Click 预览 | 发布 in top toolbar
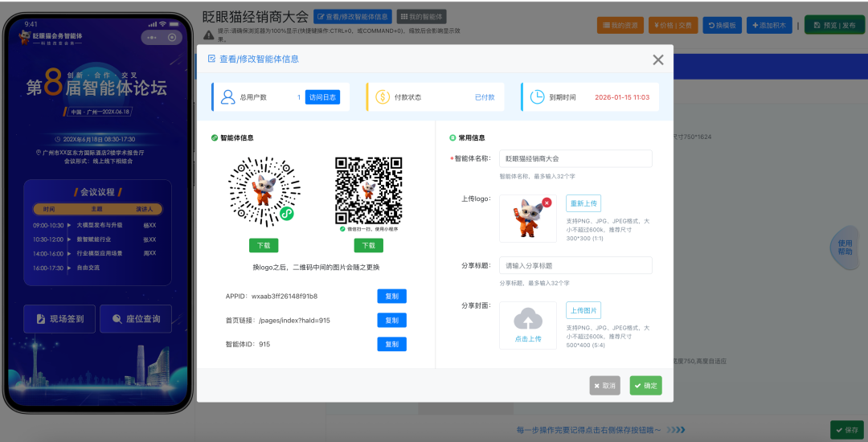This screenshot has width=868, height=442. click(x=834, y=25)
